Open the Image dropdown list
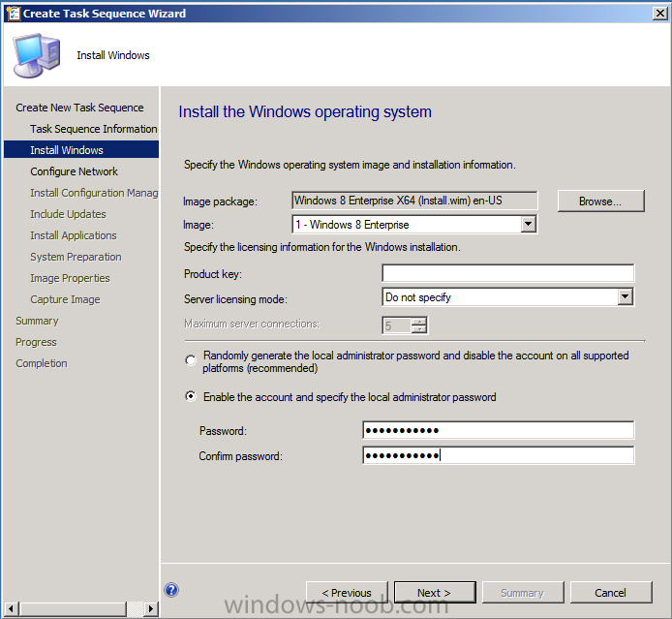The width and height of the screenshot is (672, 619). click(529, 224)
